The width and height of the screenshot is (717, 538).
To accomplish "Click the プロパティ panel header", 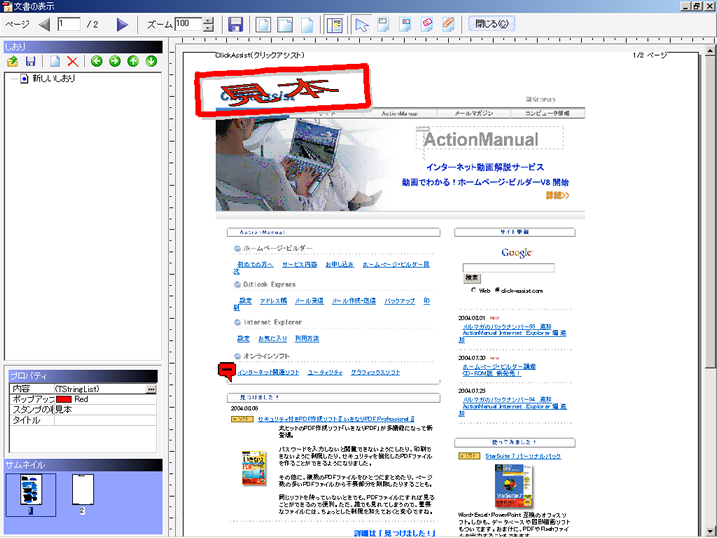I will [x=83, y=376].
